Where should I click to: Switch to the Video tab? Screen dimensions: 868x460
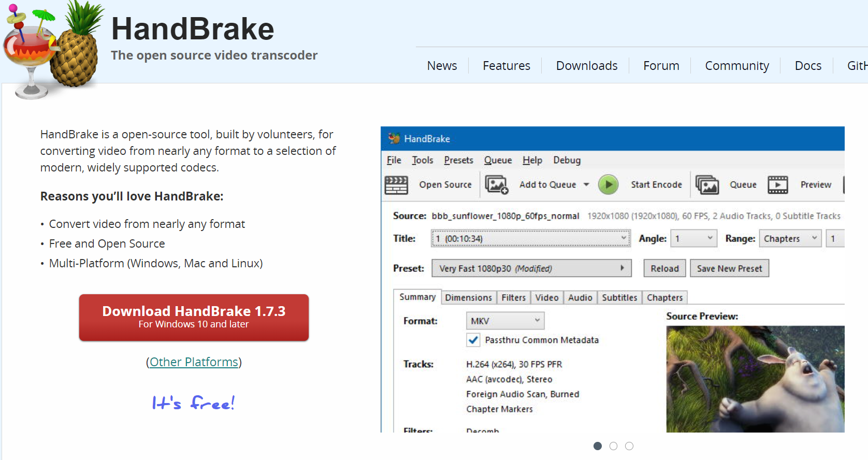click(x=547, y=297)
